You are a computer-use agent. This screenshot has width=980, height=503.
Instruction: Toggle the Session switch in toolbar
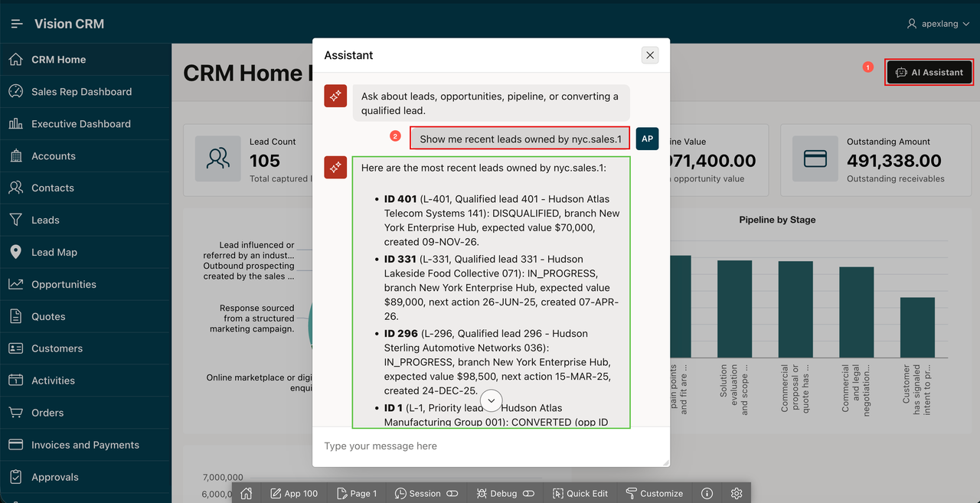pos(452,494)
